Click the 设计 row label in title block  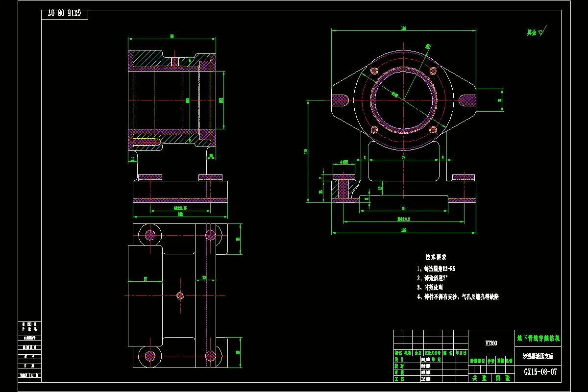click(399, 359)
